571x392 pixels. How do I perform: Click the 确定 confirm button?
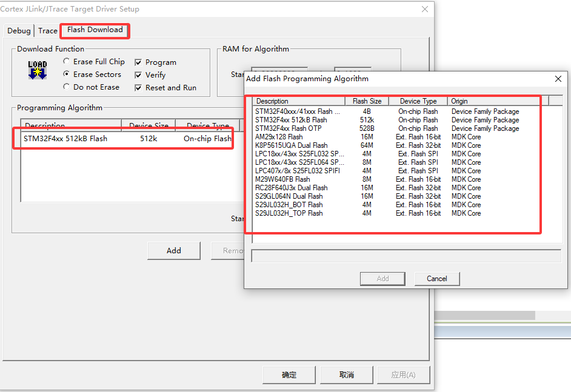[x=289, y=374]
